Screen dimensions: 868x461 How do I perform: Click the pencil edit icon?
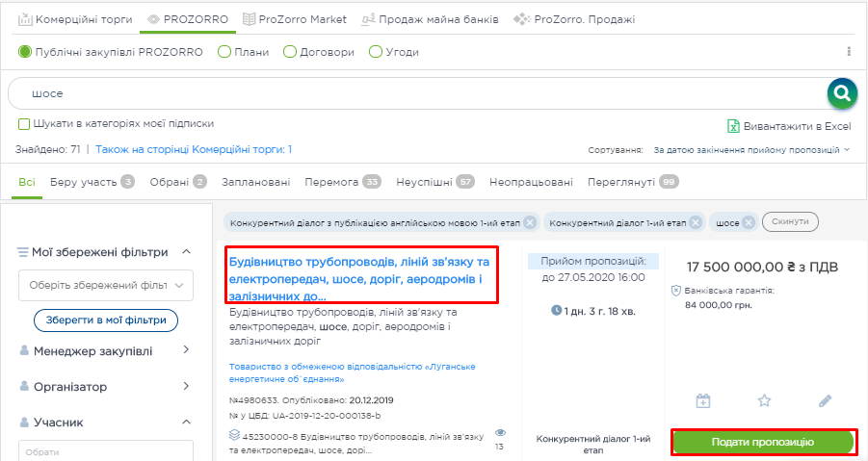click(825, 400)
